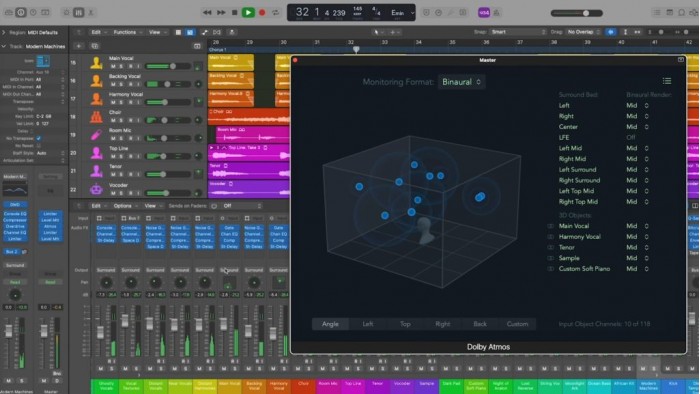Open the List Editors button
This screenshot has height=394, width=700.
pyautogui.click(x=657, y=12)
